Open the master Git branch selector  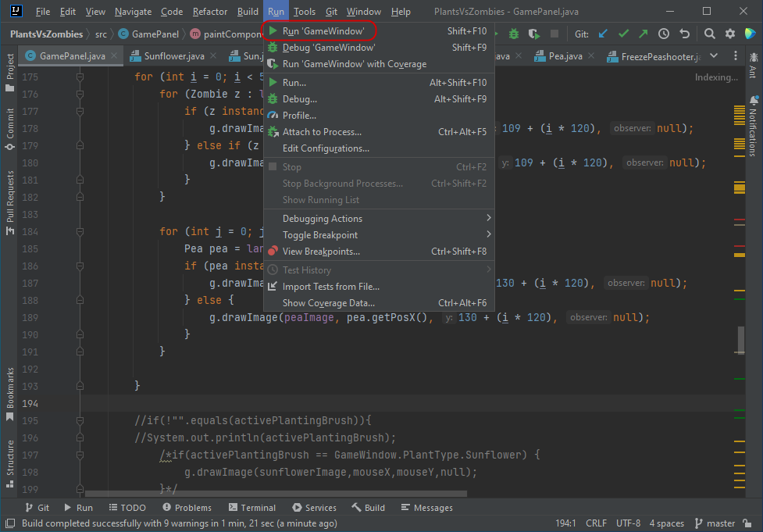pyautogui.click(x=715, y=523)
